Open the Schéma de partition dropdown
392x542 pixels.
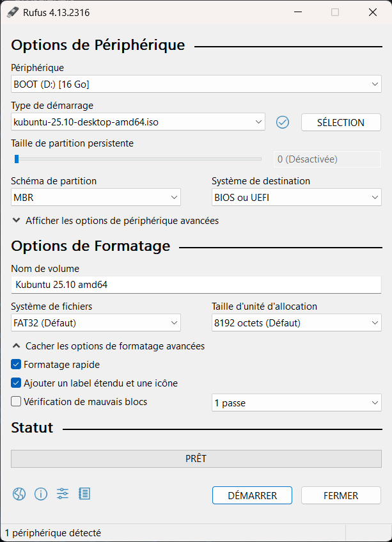96,197
